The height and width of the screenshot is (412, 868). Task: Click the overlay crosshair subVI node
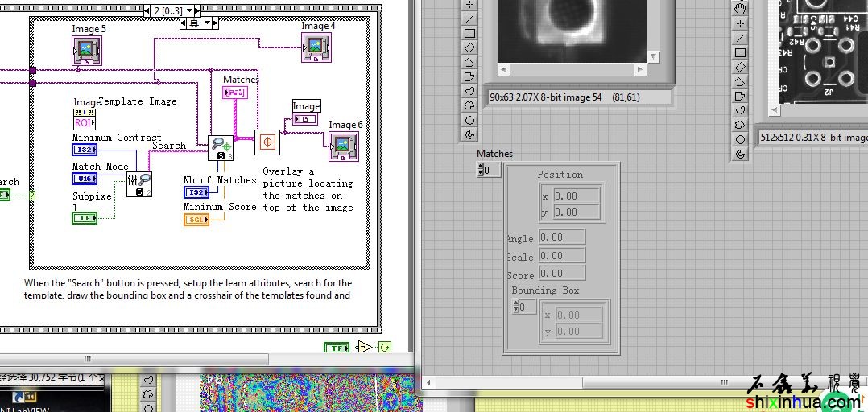[267, 142]
